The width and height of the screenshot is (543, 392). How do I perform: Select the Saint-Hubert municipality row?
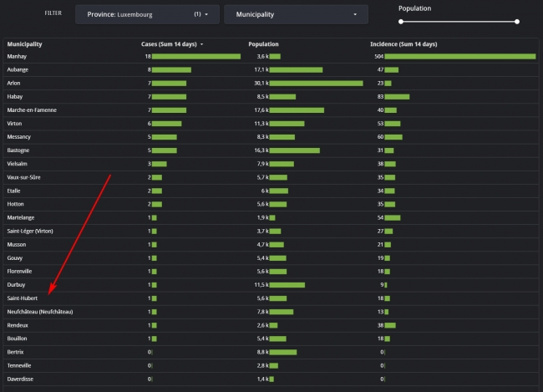pyautogui.click(x=271, y=298)
